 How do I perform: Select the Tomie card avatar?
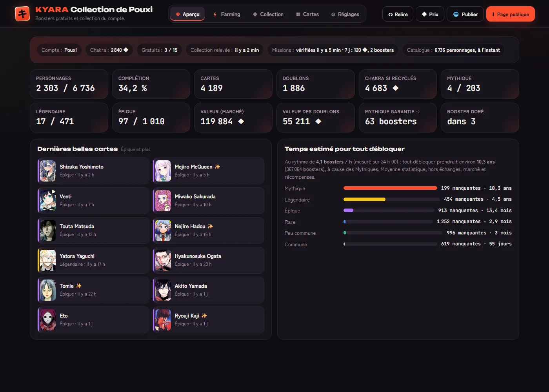click(48, 290)
